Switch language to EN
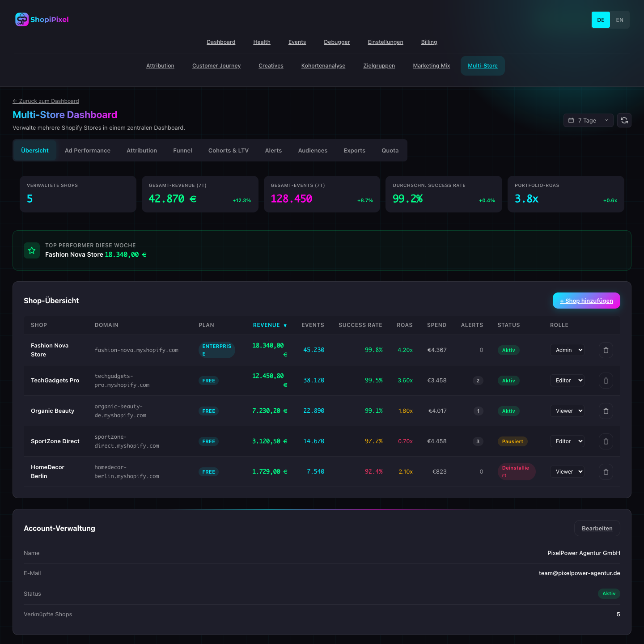Viewport: 644px width, 644px height. [619, 20]
